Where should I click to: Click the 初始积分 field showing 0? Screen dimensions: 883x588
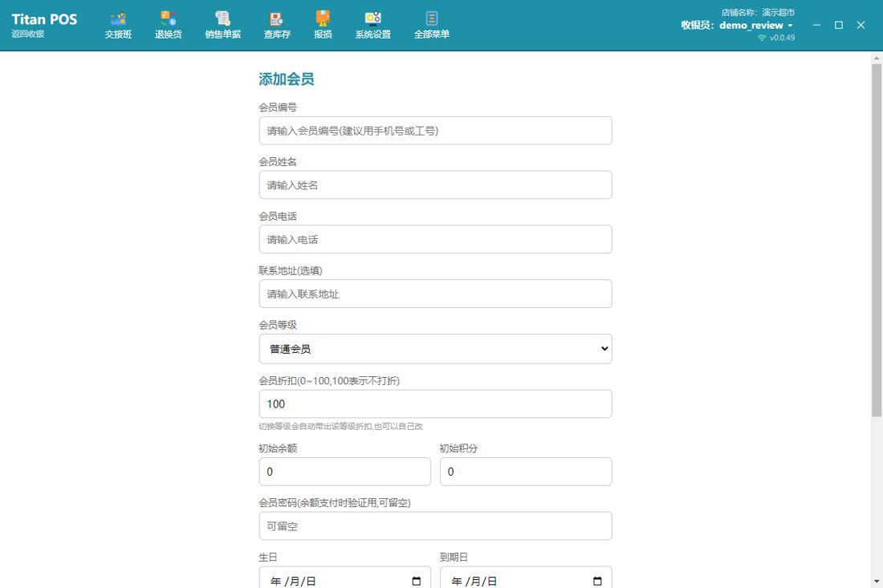click(526, 472)
